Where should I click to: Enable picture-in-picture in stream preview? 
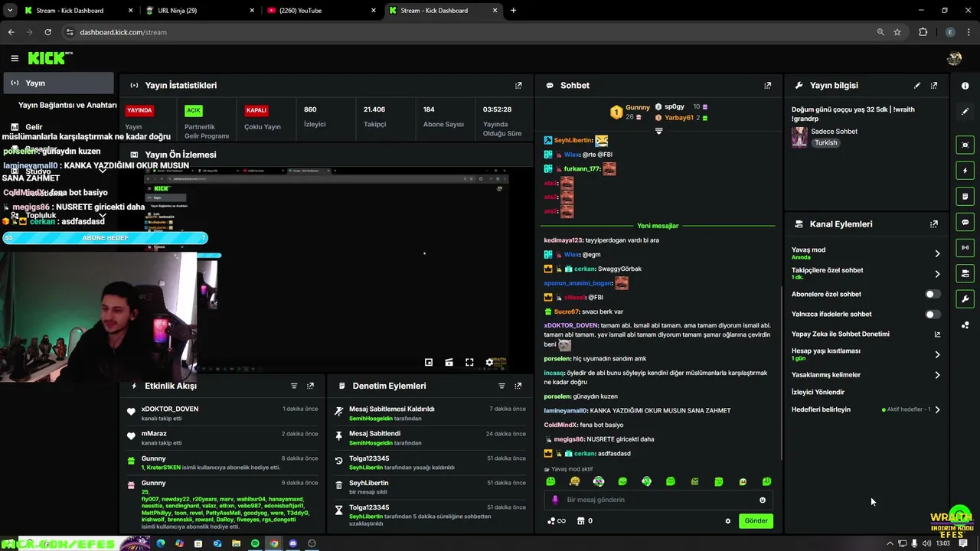429,362
